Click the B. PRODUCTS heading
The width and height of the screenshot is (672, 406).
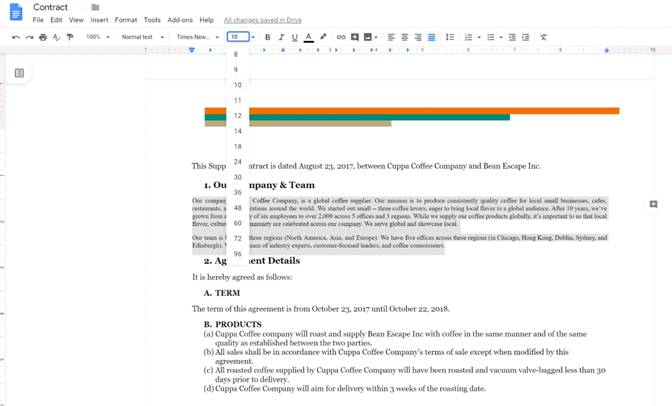coord(232,324)
